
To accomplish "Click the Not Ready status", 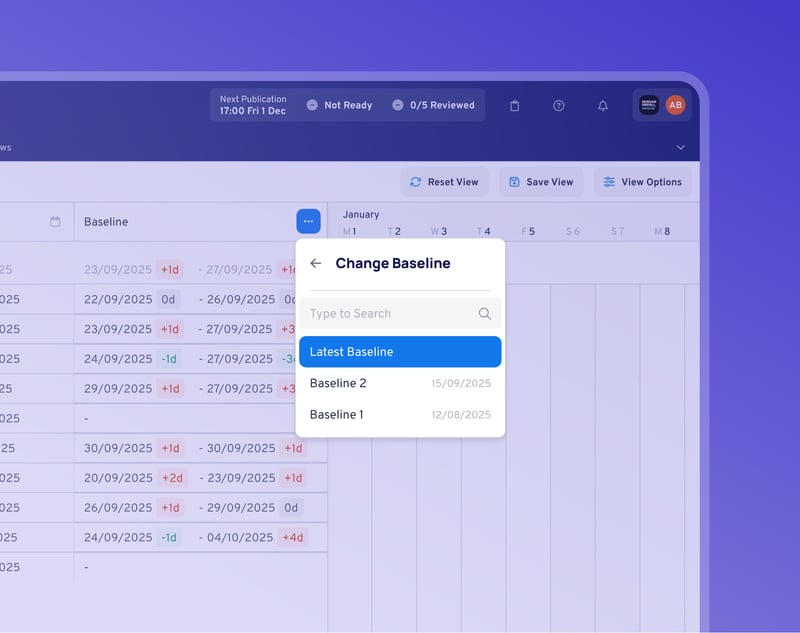I will (339, 105).
